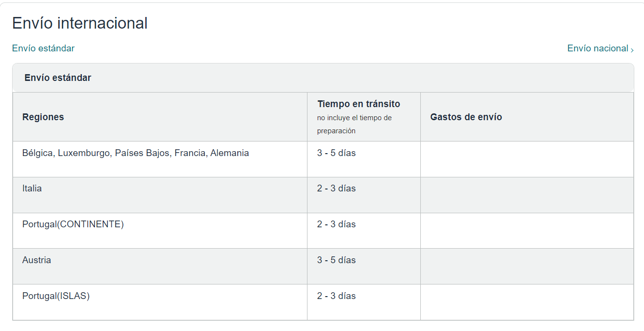Image resolution: width=644 pixels, height=331 pixels.
Task: Click the empty shipping cost cell for Italia
Action: pos(527,195)
